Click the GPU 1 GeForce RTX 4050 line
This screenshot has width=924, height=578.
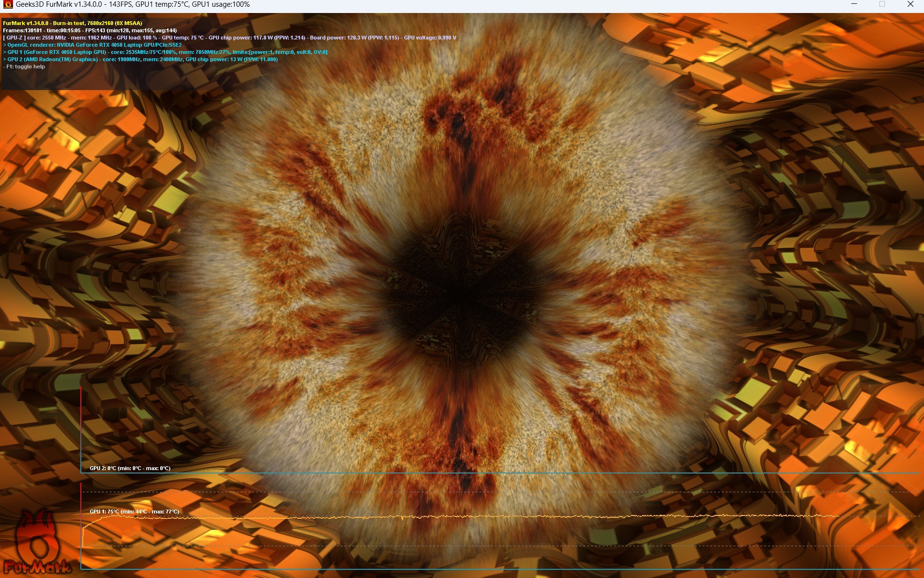(x=165, y=52)
